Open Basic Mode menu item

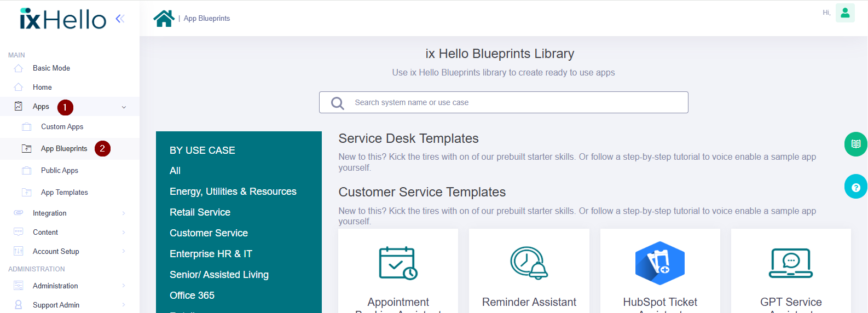(51, 68)
